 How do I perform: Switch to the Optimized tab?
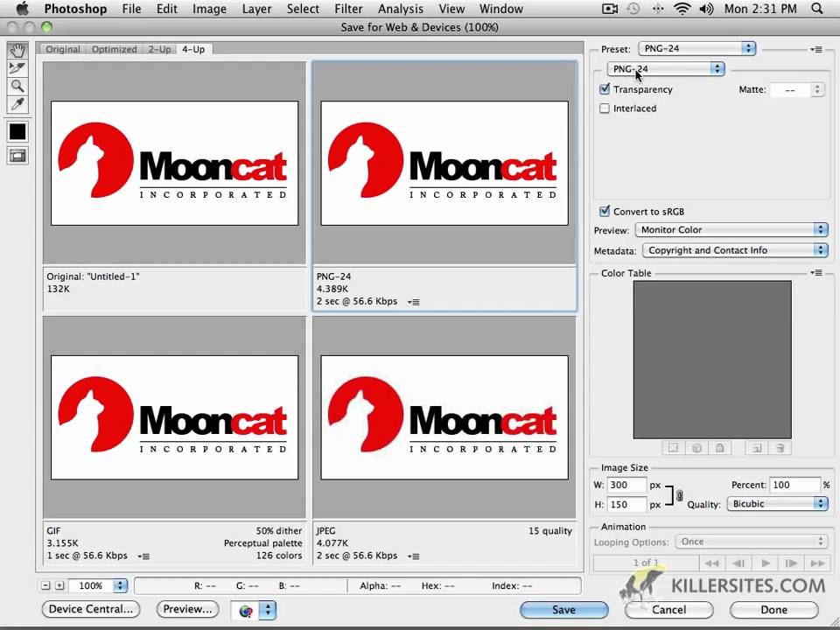114,49
